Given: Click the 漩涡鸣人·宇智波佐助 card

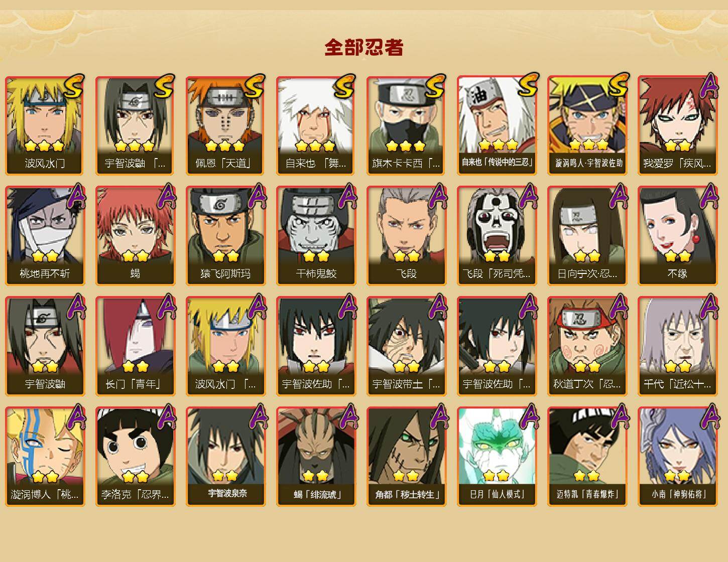Looking at the screenshot, I should 587,125.
